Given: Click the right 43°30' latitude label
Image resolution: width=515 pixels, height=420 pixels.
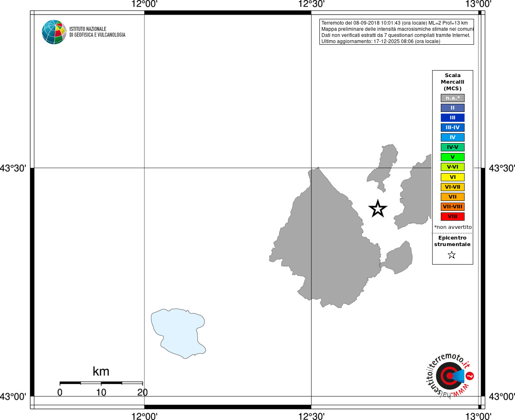Looking at the screenshot, I should pos(502,168).
